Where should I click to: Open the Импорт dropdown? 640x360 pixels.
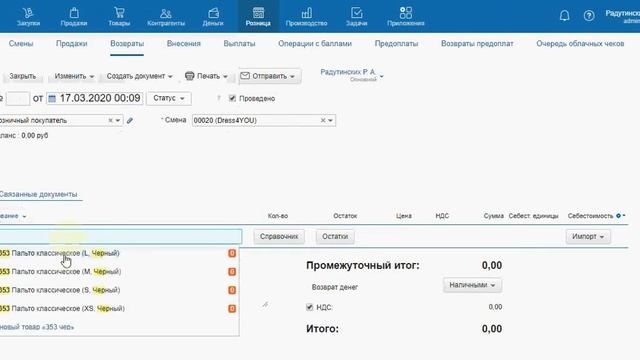pyautogui.click(x=588, y=237)
